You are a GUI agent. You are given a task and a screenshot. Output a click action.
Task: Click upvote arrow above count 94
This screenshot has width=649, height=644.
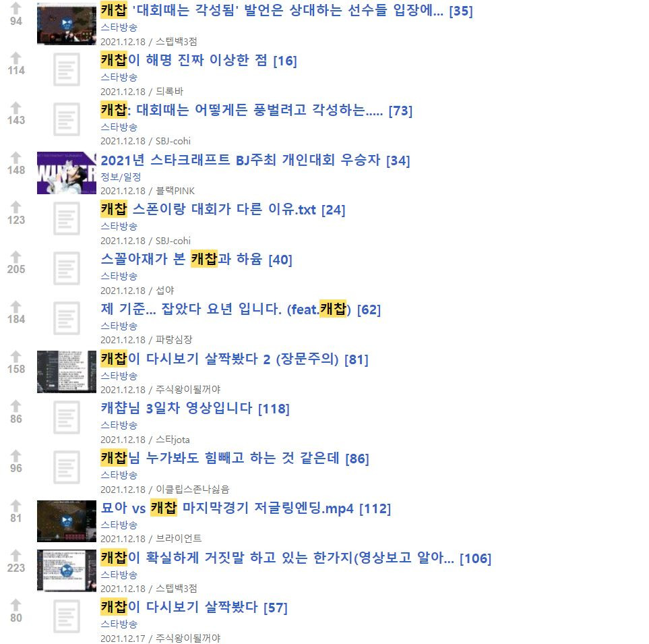coord(16,8)
